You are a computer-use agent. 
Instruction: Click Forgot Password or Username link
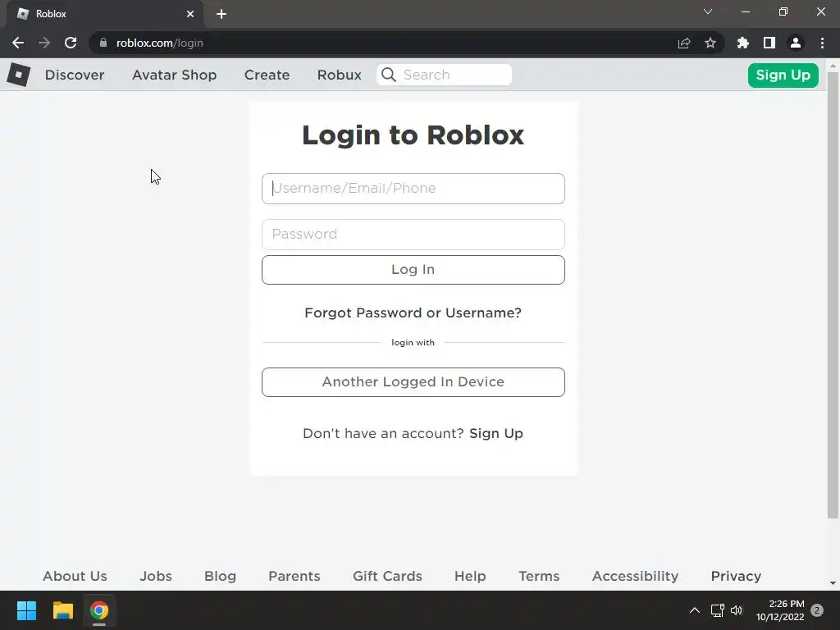[x=413, y=313]
